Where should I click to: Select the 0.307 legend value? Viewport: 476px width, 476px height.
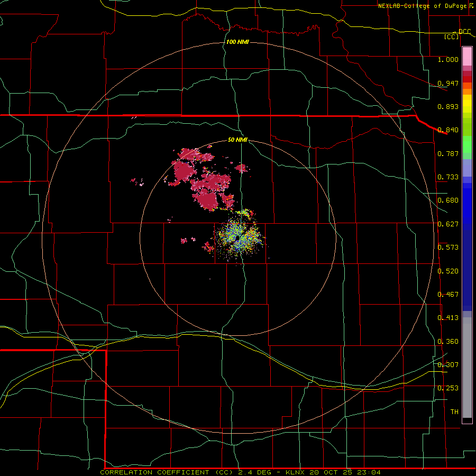[x=448, y=365]
